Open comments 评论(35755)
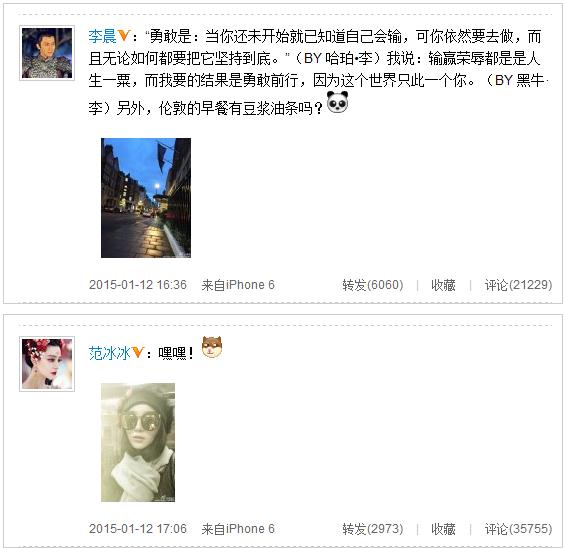The width and height of the screenshot is (565, 548). [518, 529]
